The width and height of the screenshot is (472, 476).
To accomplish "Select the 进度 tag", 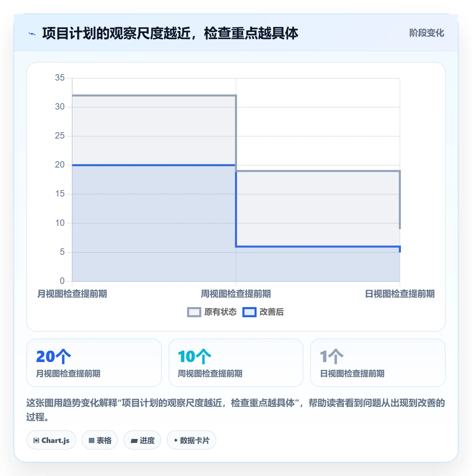I will [x=142, y=440].
